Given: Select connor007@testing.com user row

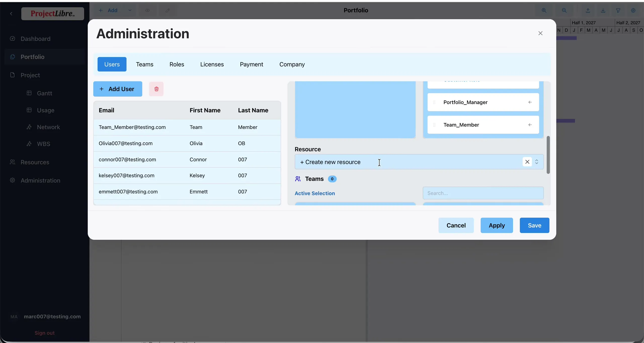Looking at the screenshot, I should click(x=187, y=159).
